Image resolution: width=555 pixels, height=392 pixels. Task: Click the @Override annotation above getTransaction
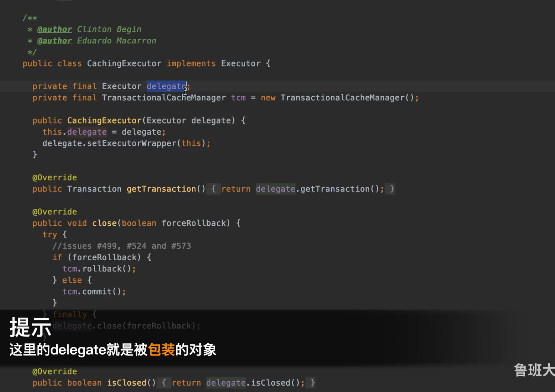55,178
